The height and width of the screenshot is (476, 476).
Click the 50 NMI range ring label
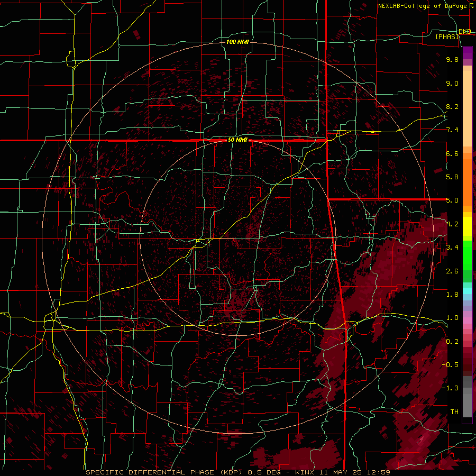click(237, 140)
